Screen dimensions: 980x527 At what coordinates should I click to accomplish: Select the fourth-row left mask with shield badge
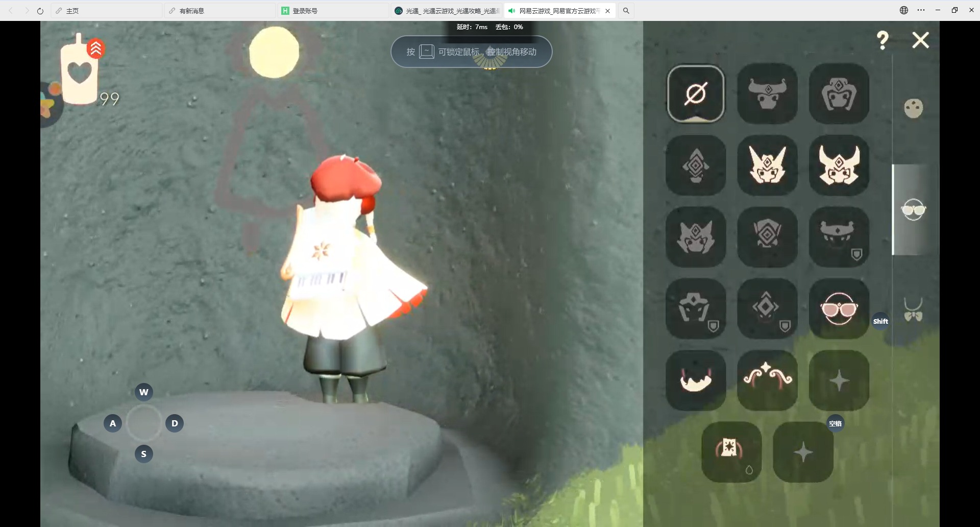click(x=696, y=308)
